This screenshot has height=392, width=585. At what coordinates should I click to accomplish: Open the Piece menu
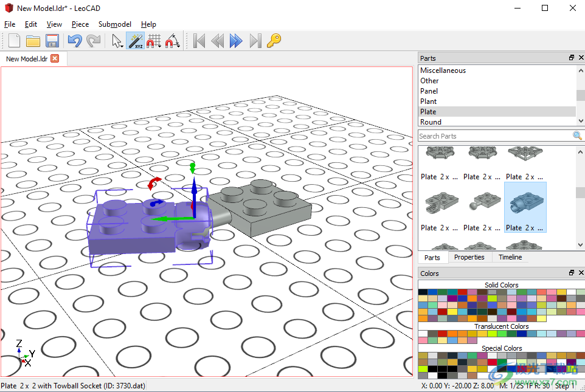pos(80,24)
